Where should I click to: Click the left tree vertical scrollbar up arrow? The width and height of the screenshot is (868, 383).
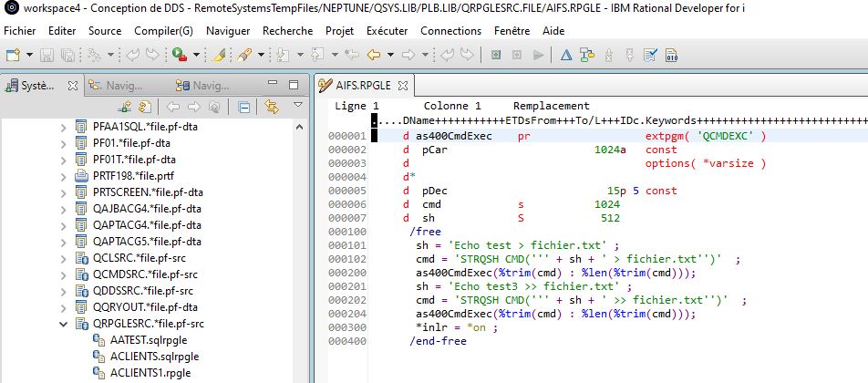(300, 128)
